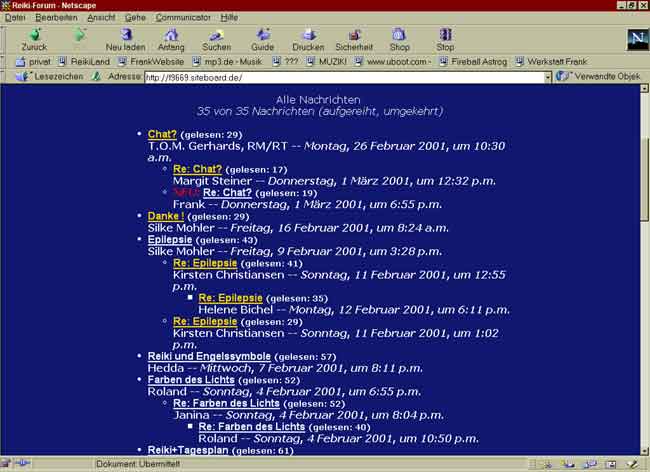The image size is (650, 472).
Task: Open Reiki und Engelssymbole message
Action: click(209, 356)
